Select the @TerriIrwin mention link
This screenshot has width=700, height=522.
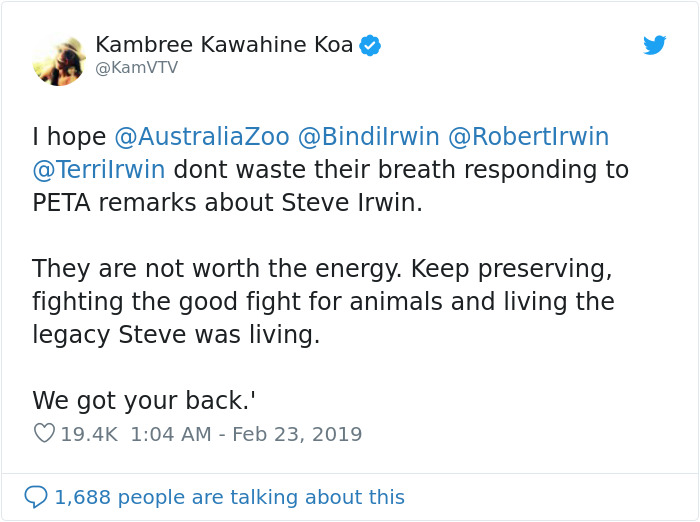point(99,170)
